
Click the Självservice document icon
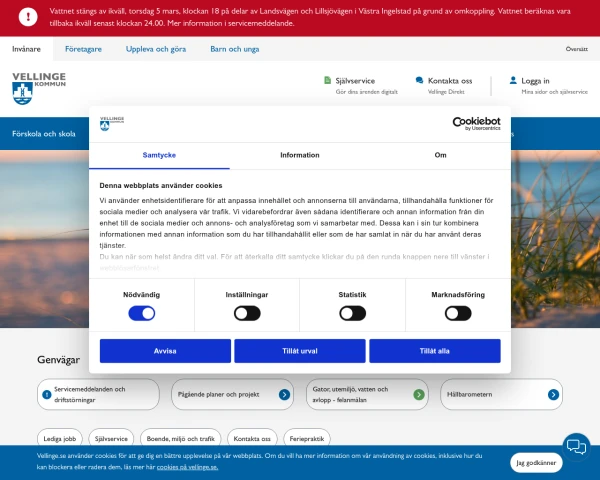(x=327, y=81)
